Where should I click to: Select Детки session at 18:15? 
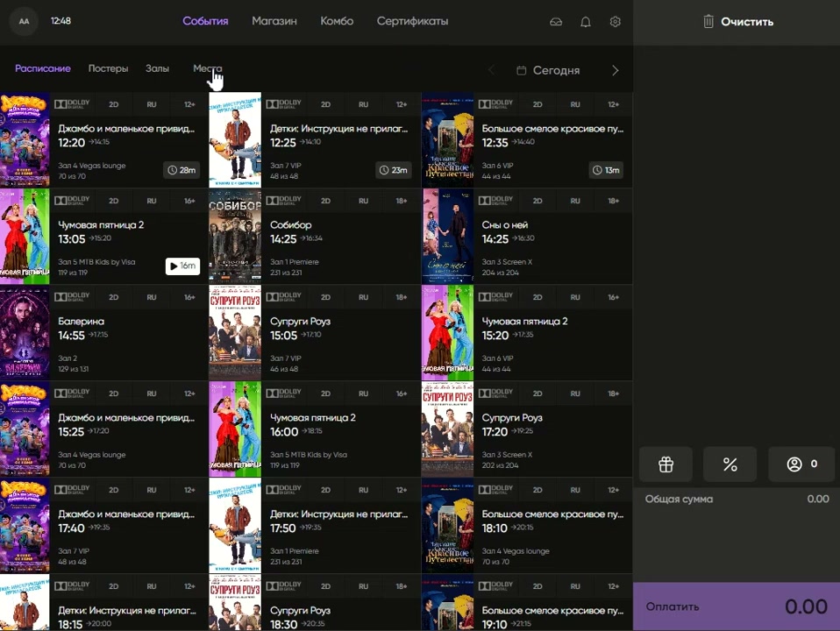coord(104,603)
